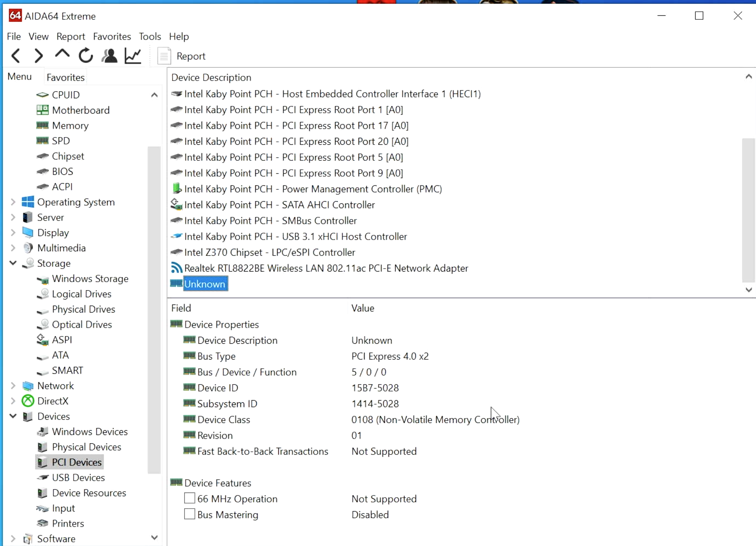Open Optical Drives in the tree

click(x=82, y=325)
